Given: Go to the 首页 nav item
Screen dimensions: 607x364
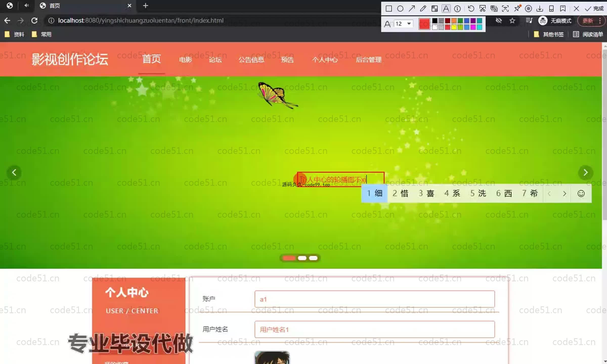Looking at the screenshot, I should [151, 59].
